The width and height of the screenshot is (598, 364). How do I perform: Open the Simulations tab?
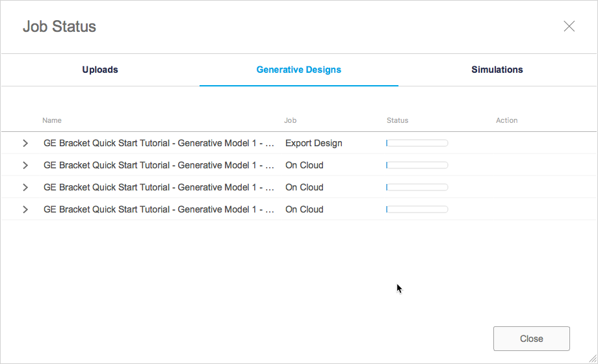pos(497,70)
